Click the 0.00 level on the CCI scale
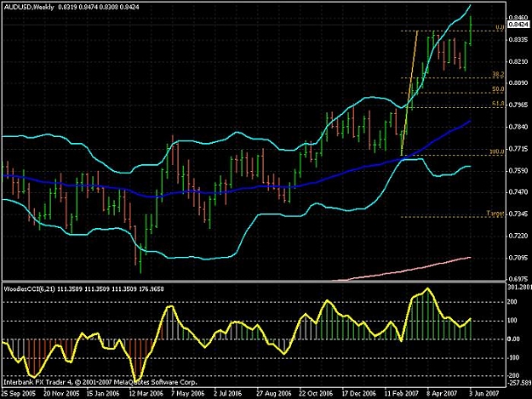532x399 pixels. pyautogui.click(x=513, y=339)
